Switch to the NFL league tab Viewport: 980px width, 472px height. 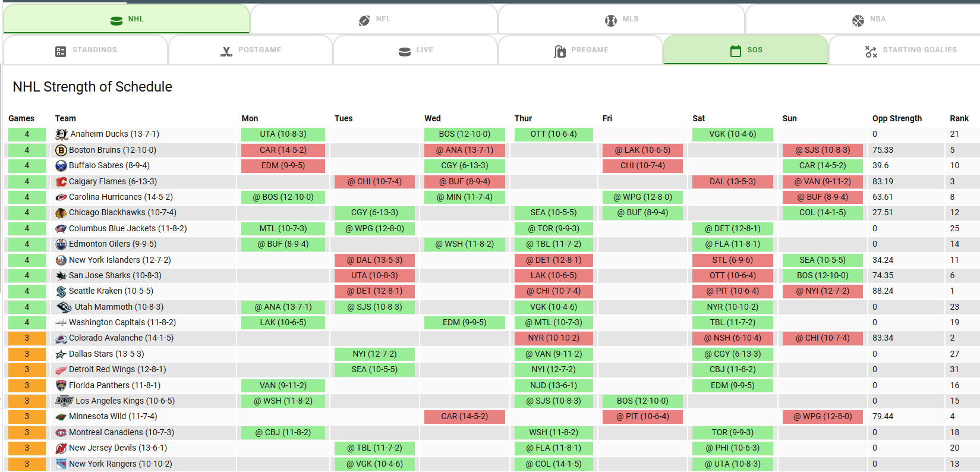pos(374,20)
